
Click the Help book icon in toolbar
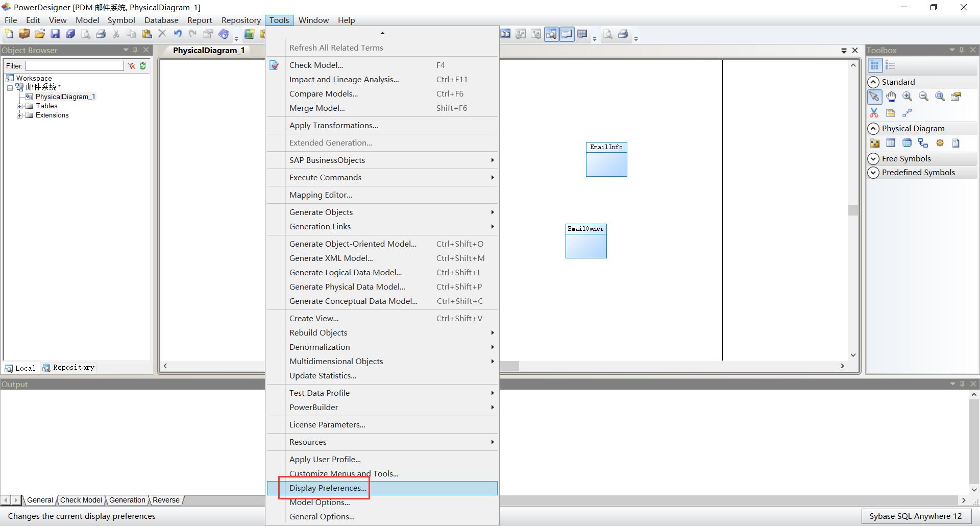[224, 34]
